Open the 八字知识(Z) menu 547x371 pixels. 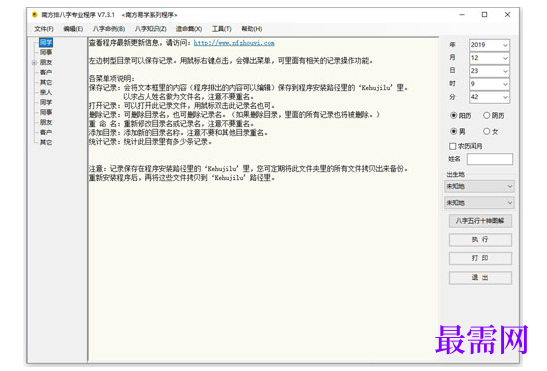(150, 29)
